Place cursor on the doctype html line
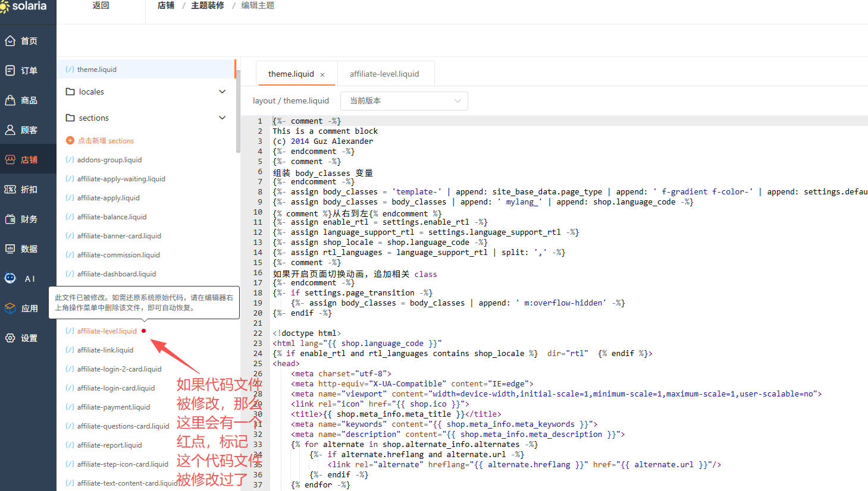Screen dimensions: 868x491 pyautogui.click(x=307, y=333)
